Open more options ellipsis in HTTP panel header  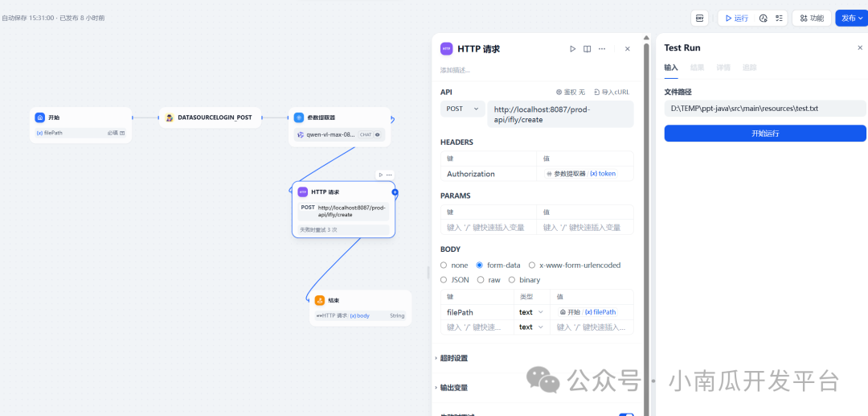[602, 49]
